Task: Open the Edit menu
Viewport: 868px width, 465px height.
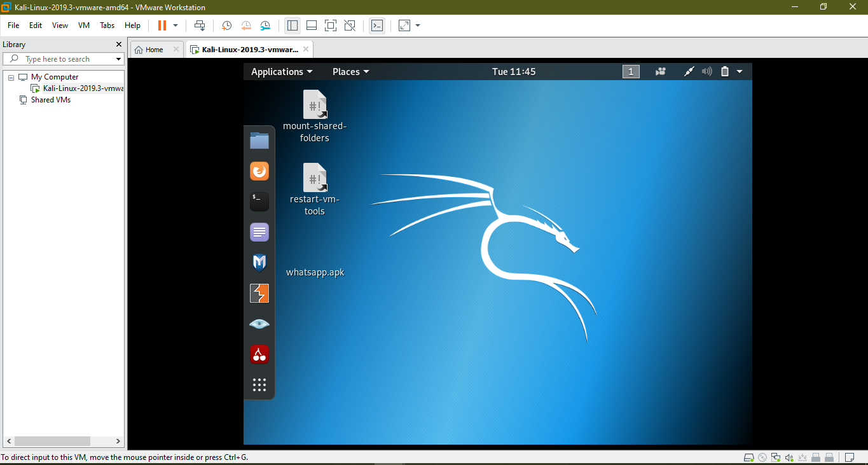Action: pyautogui.click(x=36, y=25)
